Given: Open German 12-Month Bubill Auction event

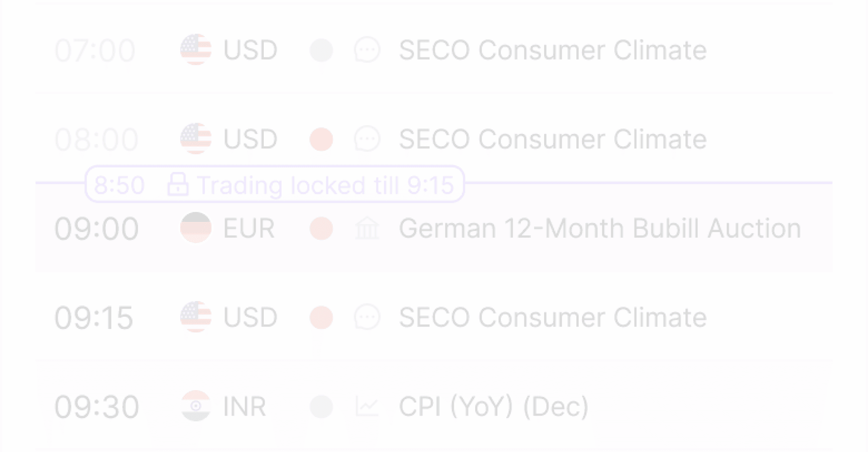Looking at the screenshot, I should (x=600, y=228).
